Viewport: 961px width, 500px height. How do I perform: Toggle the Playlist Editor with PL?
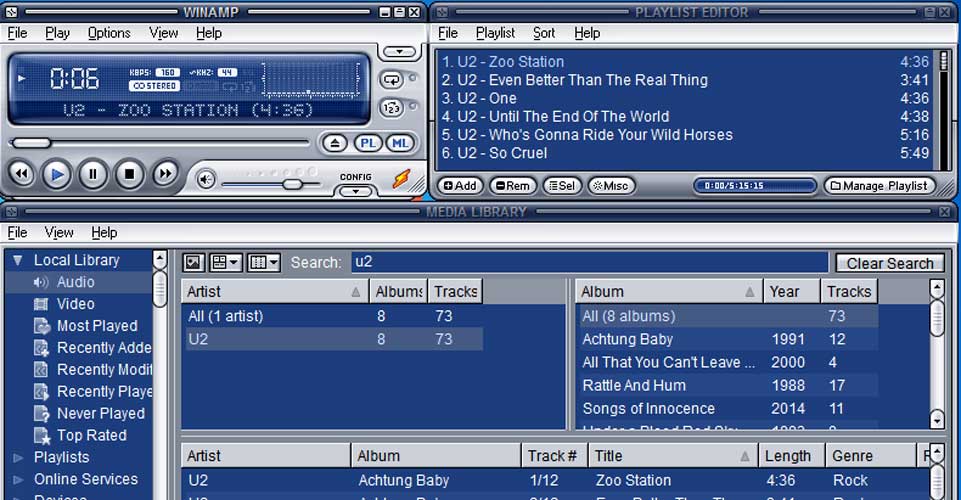[368, 143]
